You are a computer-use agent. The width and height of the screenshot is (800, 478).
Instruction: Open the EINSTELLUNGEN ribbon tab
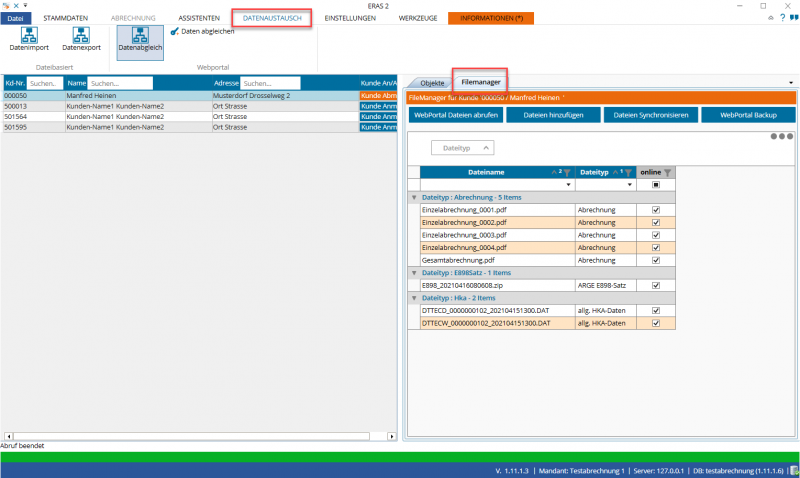(350, 18)
